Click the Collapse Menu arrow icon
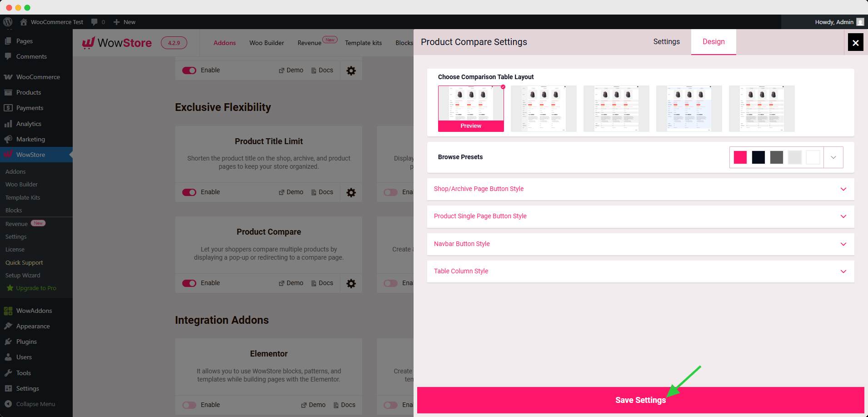Viewport: 868px width, 417px height. pyautogui.click(x=8, y=404)
